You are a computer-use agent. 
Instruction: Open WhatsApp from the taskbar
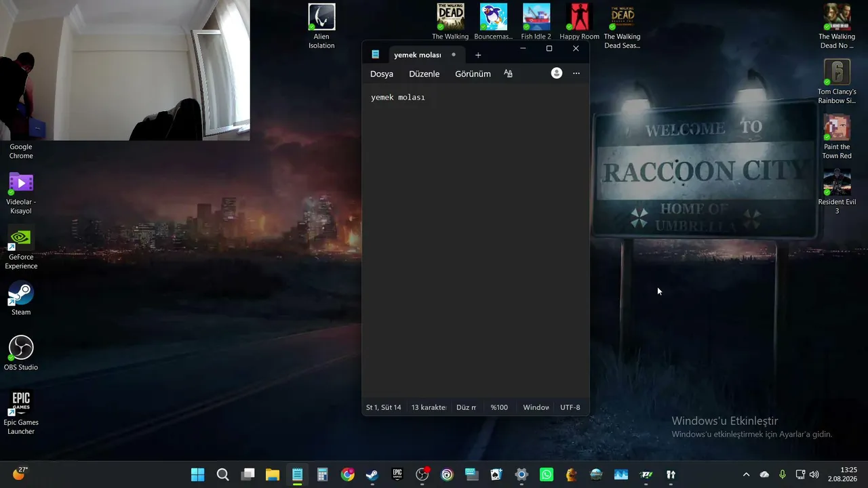pos(547,474)
